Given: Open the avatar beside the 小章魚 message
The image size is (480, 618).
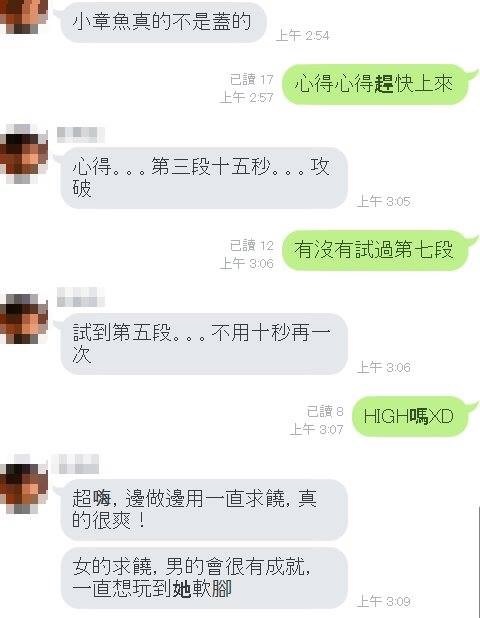Looking at the screenshot, I should point(23,17).
